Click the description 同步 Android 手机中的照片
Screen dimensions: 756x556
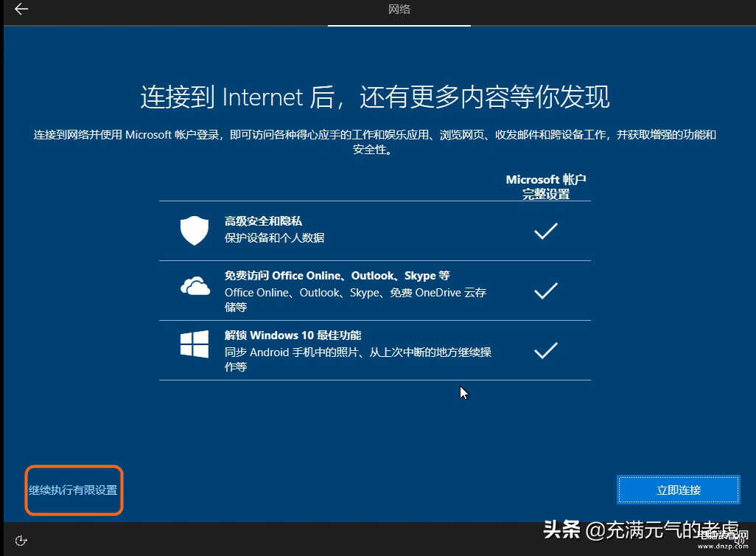tap(358, 360)
